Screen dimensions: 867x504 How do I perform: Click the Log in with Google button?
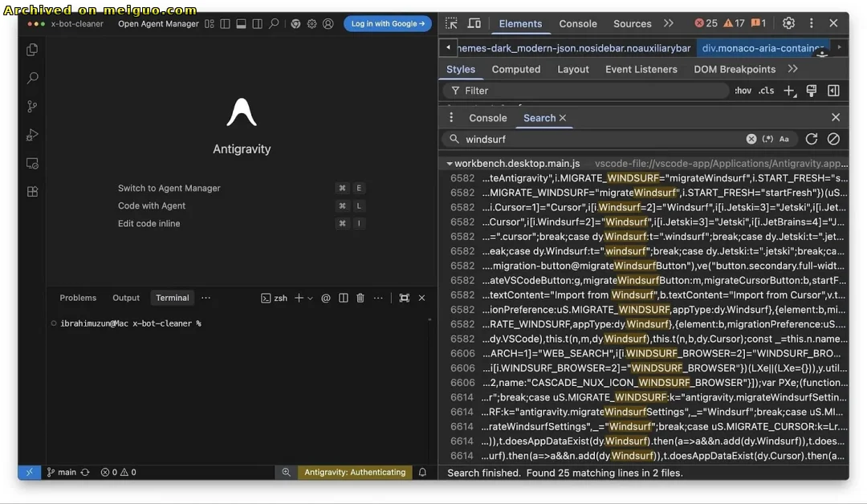coord(388,23)
